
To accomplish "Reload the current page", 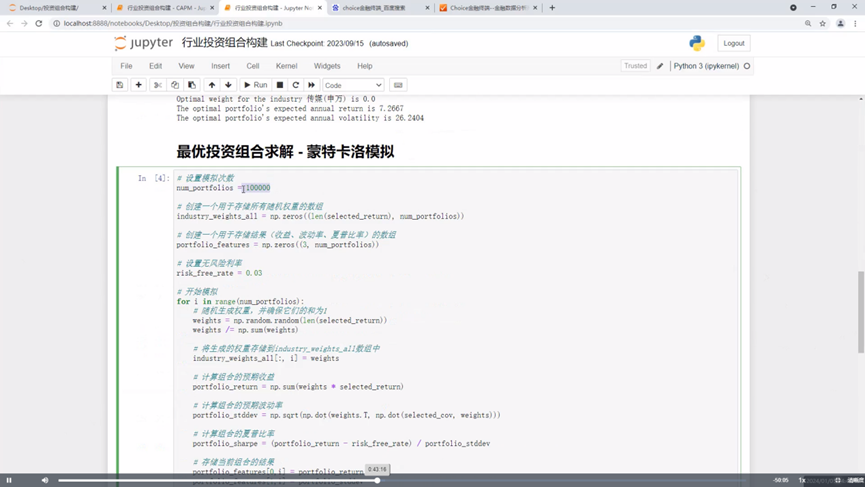I will [39, 23].
